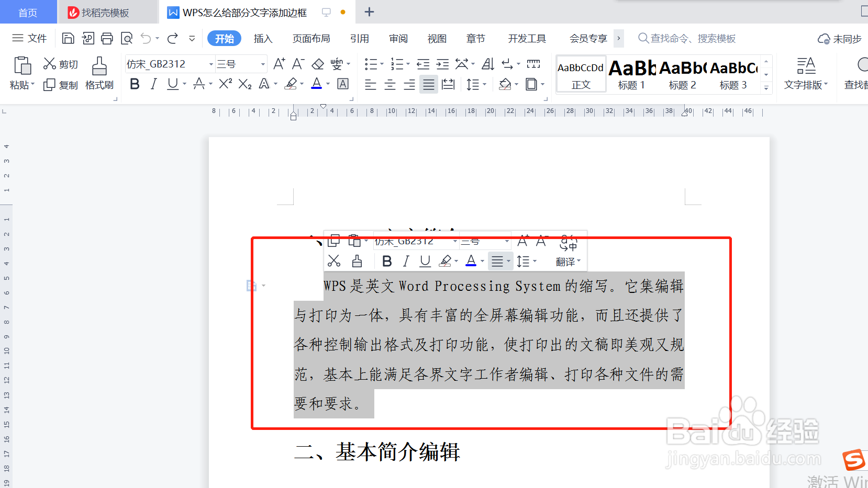Click the 查找命令、搜索模板 search box
Screen dimensions: 868x488
[x=687, y=38]
